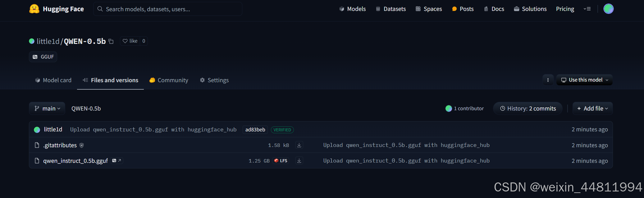Open the Models page

tap(352, 9)
